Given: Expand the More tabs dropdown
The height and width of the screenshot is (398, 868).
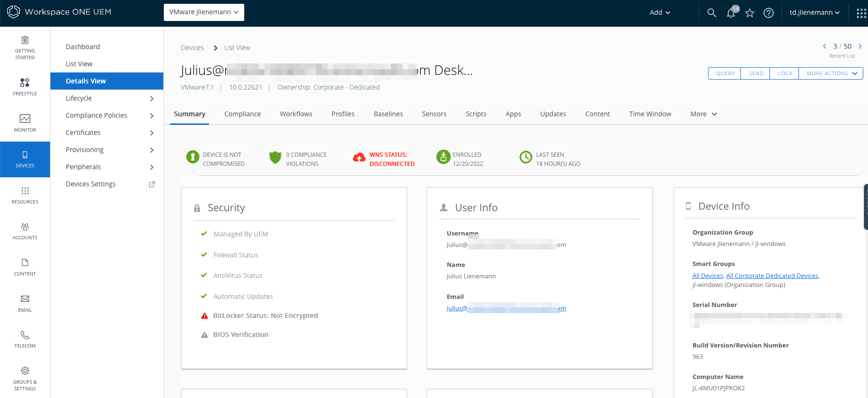Looking at the screenshot, I should coord(703,114).
